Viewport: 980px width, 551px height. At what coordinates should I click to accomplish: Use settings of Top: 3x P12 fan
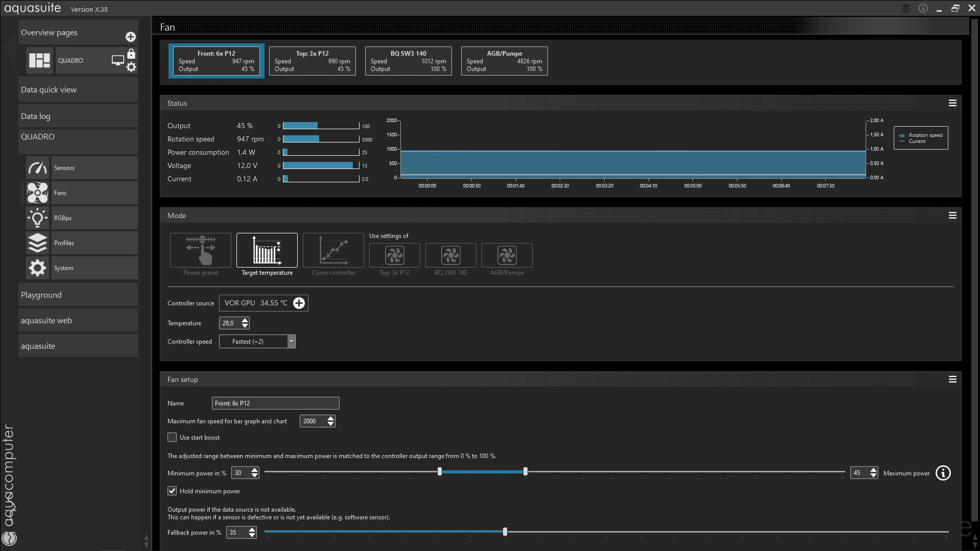395,255
